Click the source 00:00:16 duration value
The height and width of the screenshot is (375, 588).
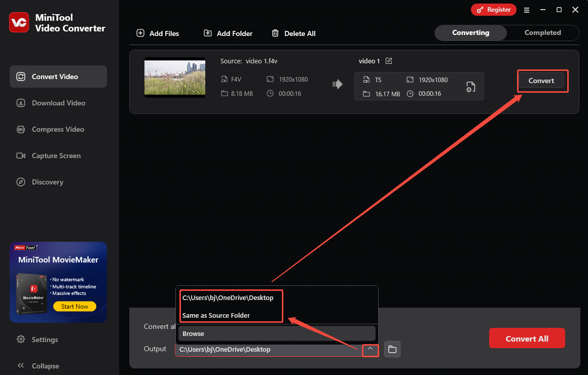pyautogui.click(x=289, y=94)
